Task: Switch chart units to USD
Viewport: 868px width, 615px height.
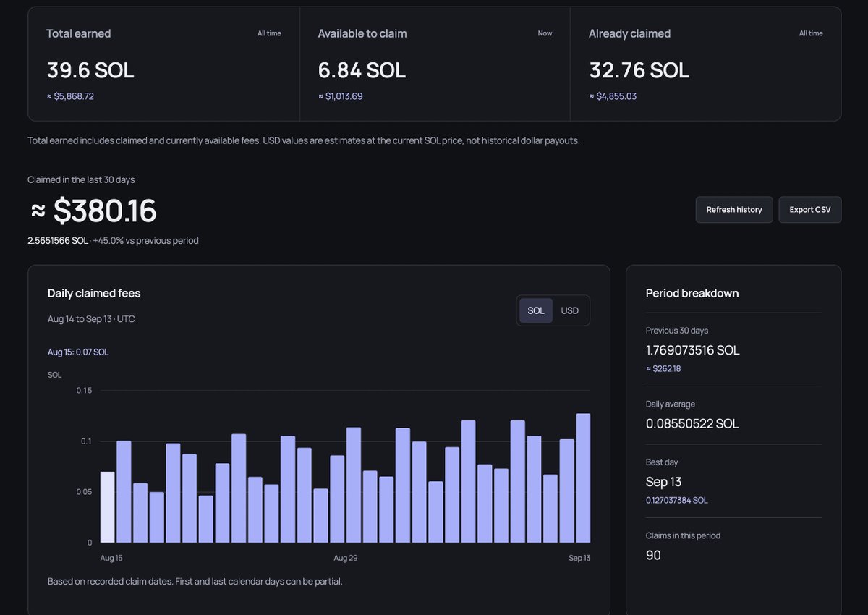Action: tap(570, 310)
